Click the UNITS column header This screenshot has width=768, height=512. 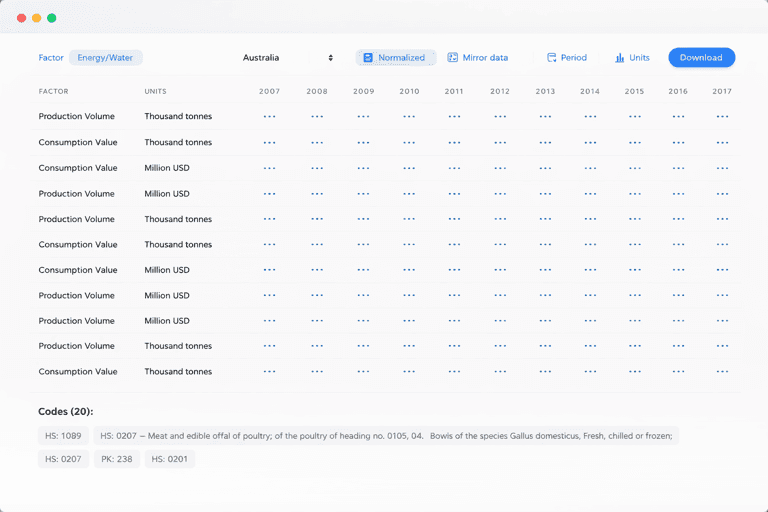click(155, 91)
